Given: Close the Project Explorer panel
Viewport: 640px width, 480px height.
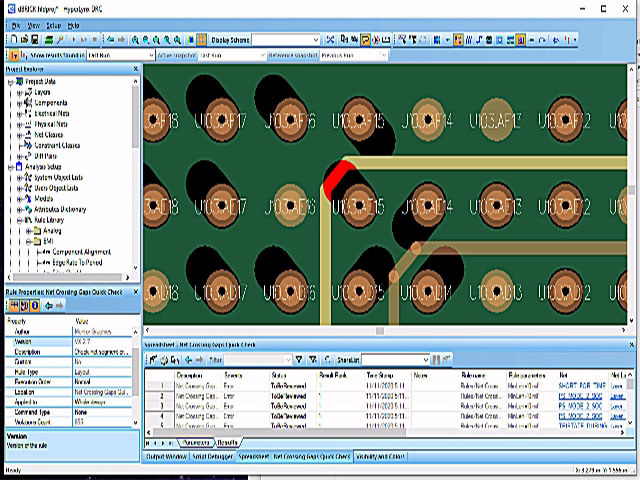Looking at the screenshot, I should pos(136,69).
